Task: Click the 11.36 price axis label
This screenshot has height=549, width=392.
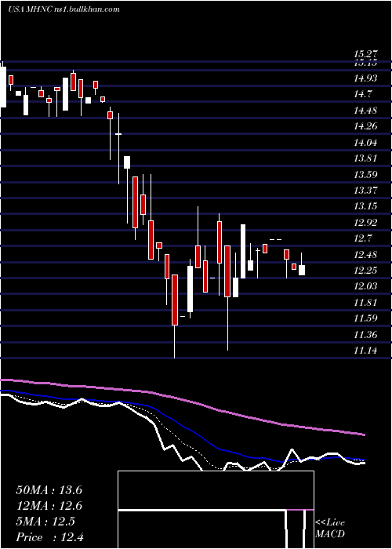Action: 365,335
